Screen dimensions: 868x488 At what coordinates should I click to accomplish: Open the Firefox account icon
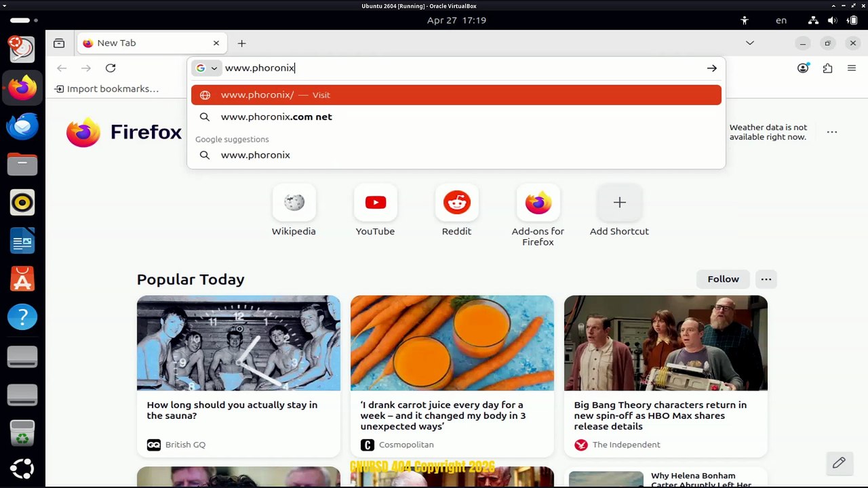(803, 68)
